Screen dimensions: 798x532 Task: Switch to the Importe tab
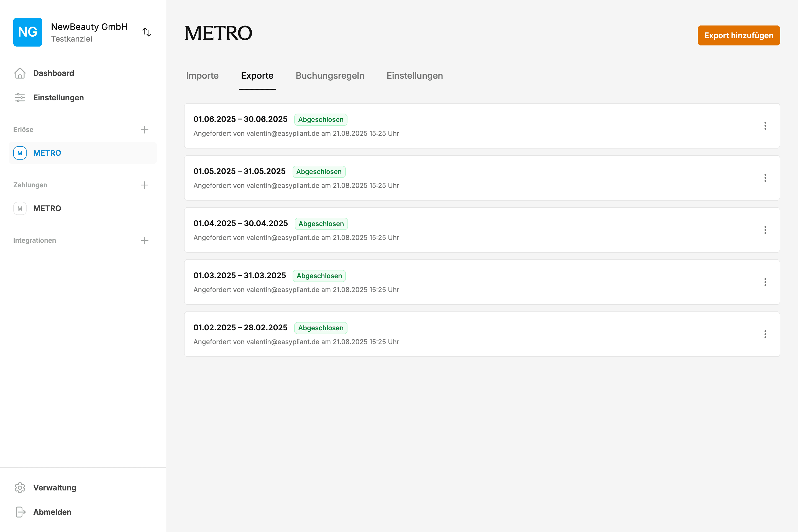202,76
